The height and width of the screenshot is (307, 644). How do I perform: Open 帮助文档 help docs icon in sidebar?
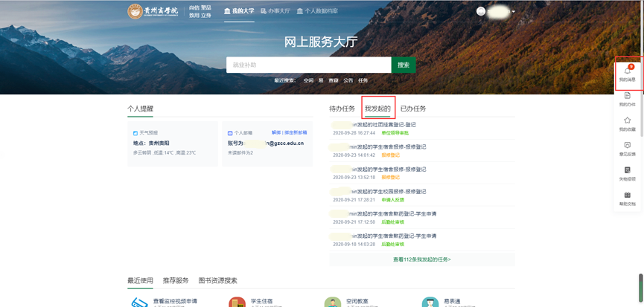pos(627,195)
